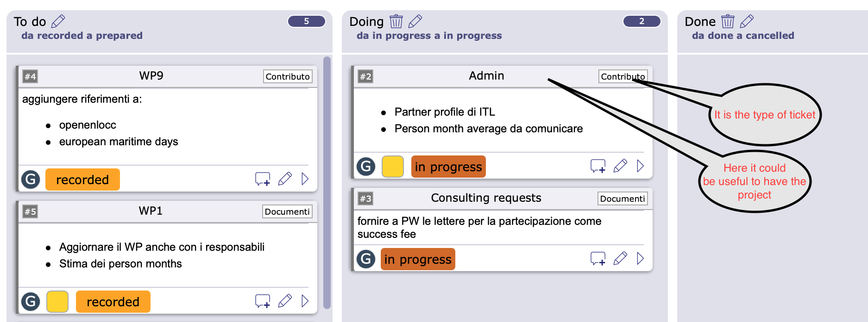Click yellow color swatch on Admin ticket
This screenshot has height=322, width=868.
(392, 167)
